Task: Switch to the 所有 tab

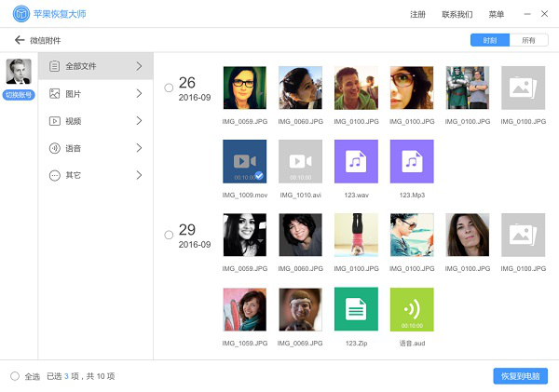Action: tap(528, 41)
